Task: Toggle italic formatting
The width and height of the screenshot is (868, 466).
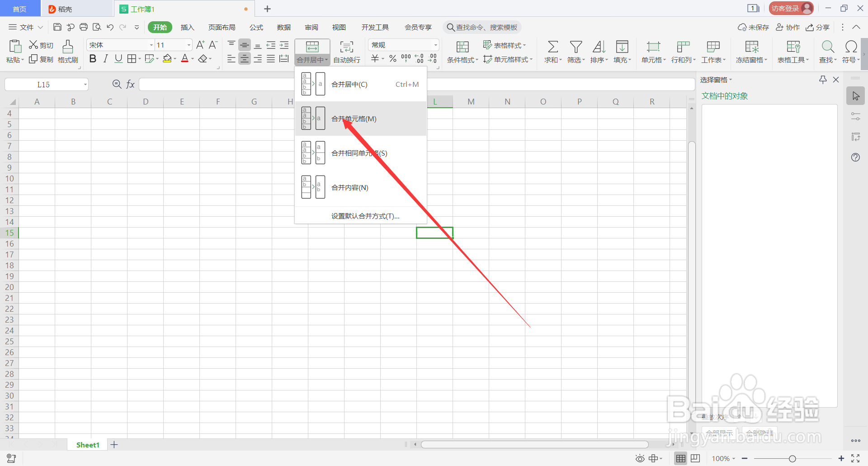Action: click(105, 58)
